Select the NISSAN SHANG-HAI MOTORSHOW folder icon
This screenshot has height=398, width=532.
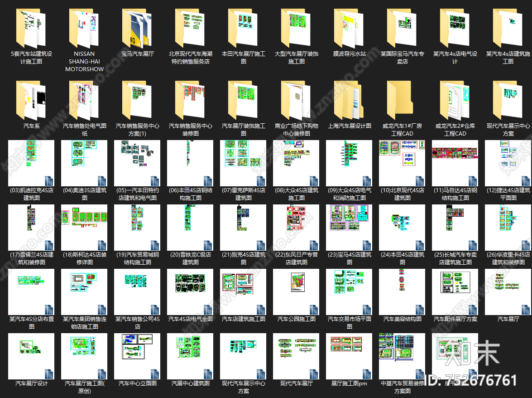(84, 28)
